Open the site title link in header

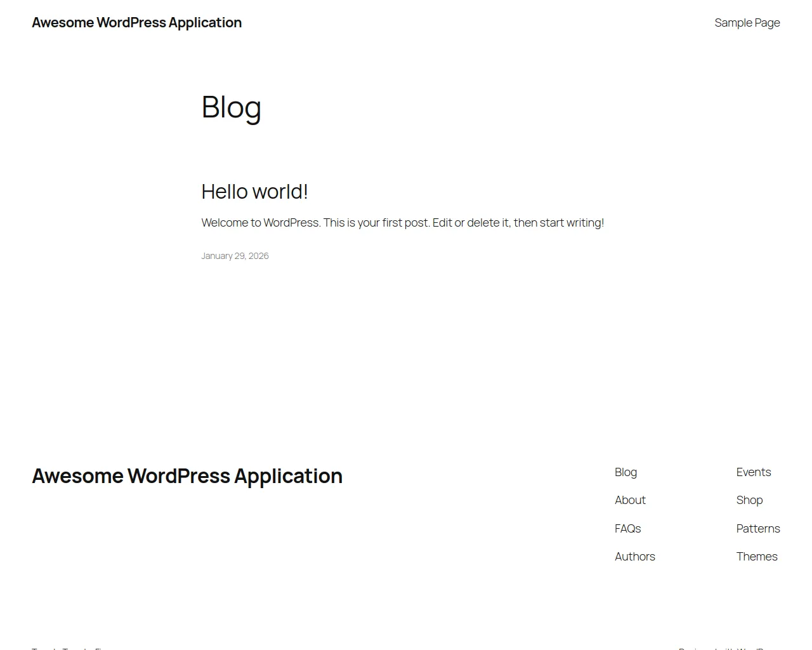tap(136, 22)
